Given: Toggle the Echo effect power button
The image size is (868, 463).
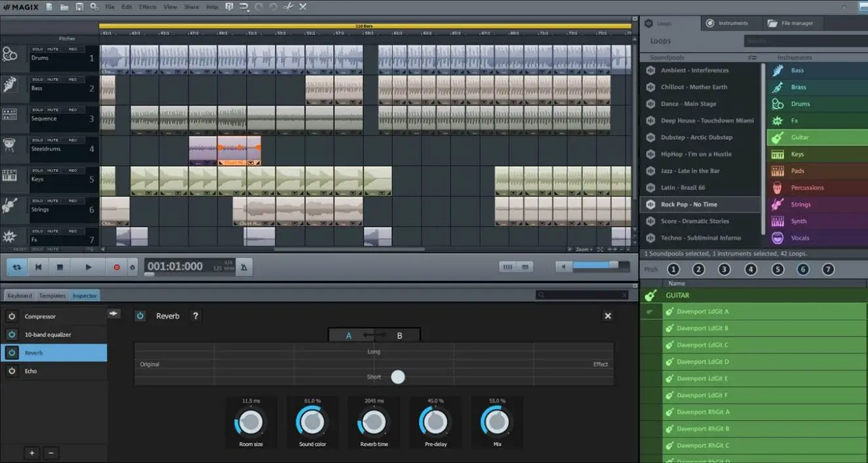Looking at the screenshot, I should click(x=12, y=371).
